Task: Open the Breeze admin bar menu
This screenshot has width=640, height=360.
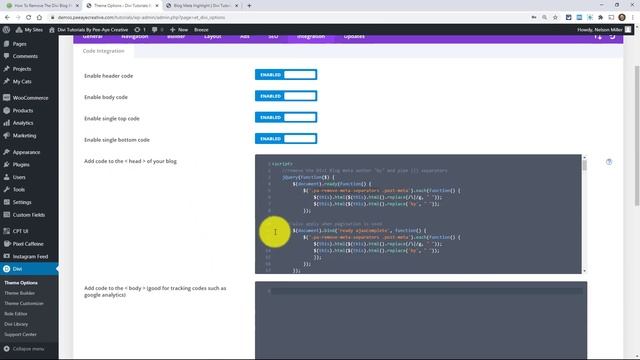Action: 201,29
